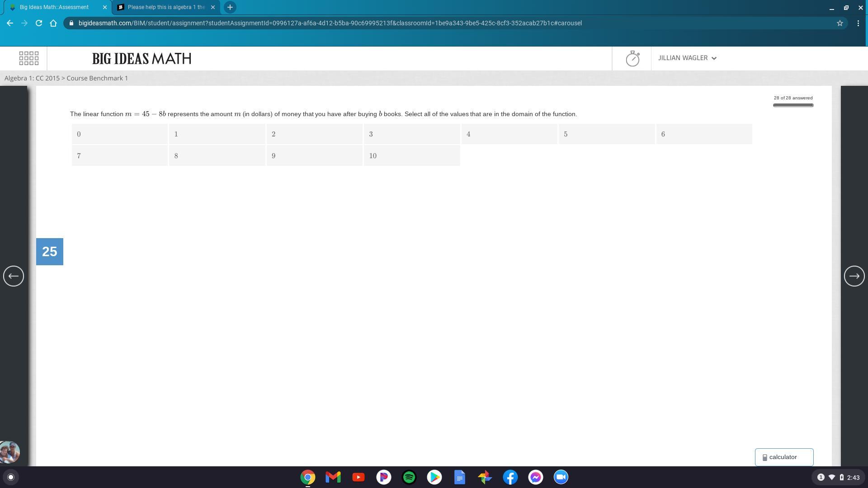This screenshot has width=868, height=488.
Task: Select answer value 0
Action: coord(120,134)
